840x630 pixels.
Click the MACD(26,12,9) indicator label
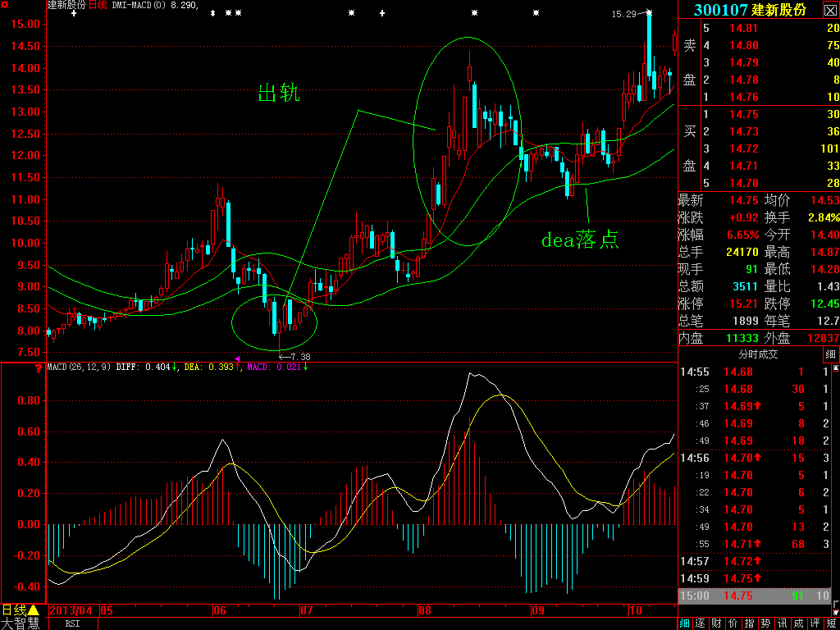click(79, 367)
